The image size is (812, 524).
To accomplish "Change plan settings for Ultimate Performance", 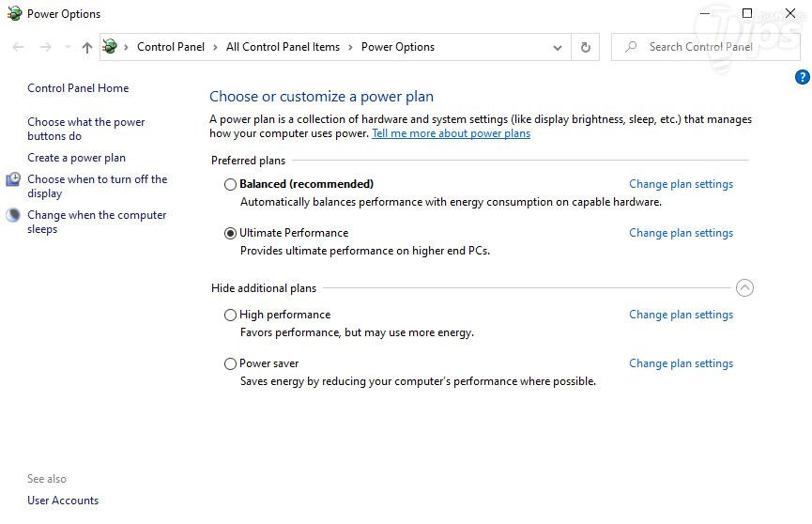I will [x=681, y=233].
